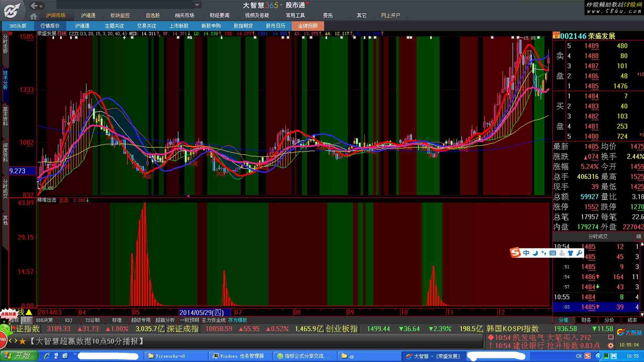Toggle the half-moon width icon on Sogou bar
This screenshot has height=362, width=644.
coord(535,253)
